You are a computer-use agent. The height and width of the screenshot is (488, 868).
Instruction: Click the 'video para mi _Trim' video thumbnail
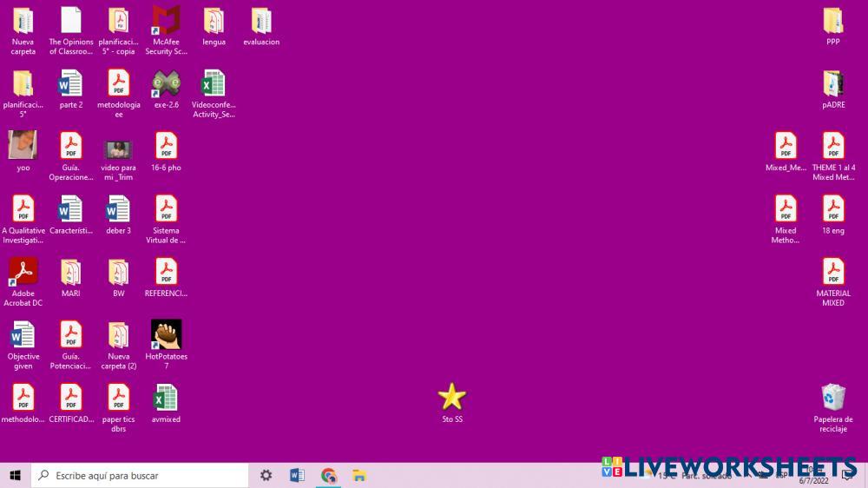tap(118, 148)
